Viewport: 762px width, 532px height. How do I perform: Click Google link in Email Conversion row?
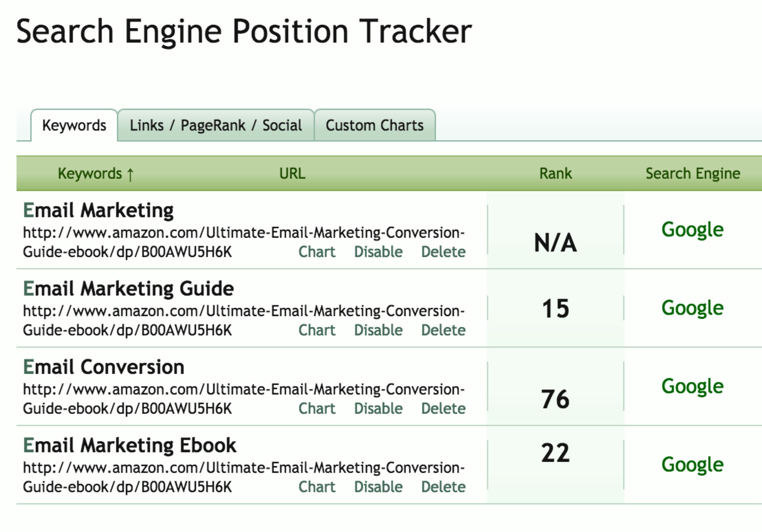pyautogui.click(x=692, y=387)
